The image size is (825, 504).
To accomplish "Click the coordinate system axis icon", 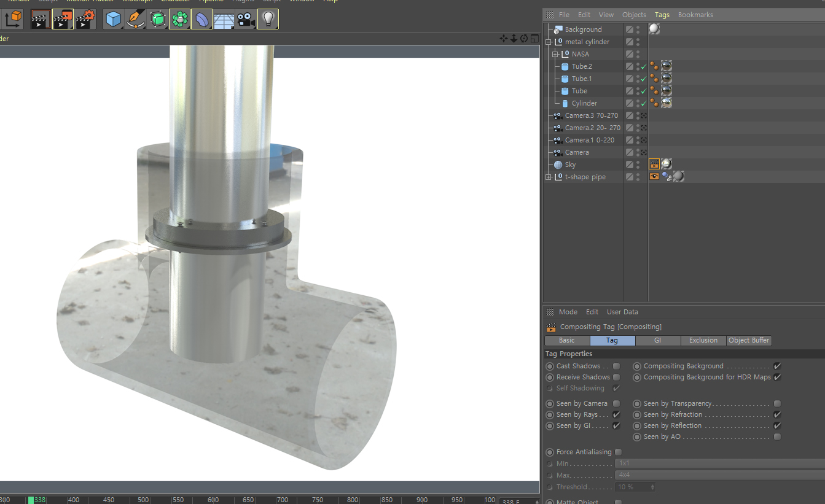I will tap(13, 19).
